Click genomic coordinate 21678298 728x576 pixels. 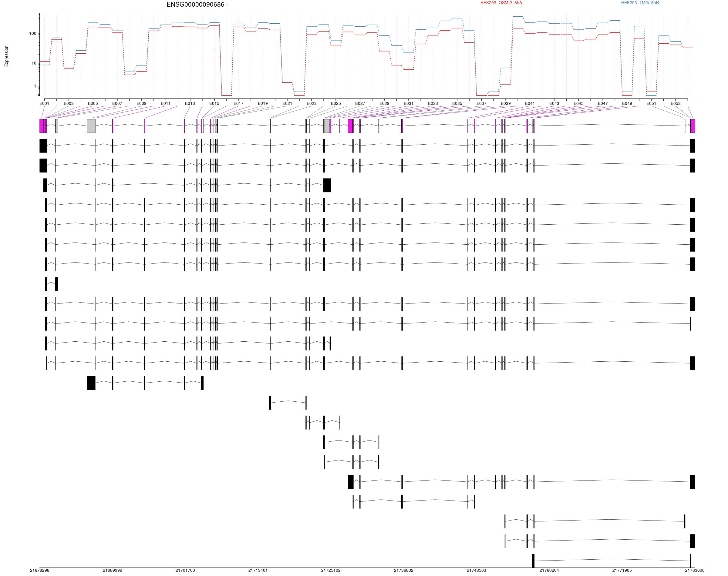pos(39,571)
